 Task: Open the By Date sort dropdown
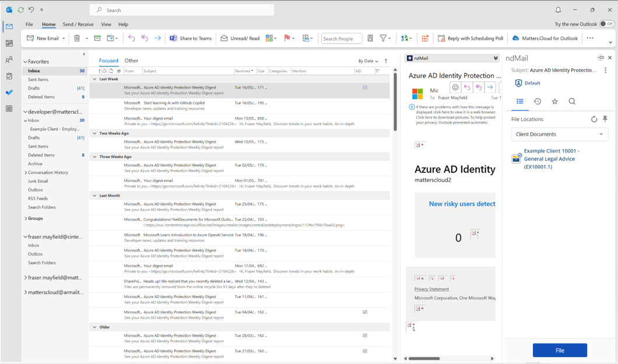(368, 61)
